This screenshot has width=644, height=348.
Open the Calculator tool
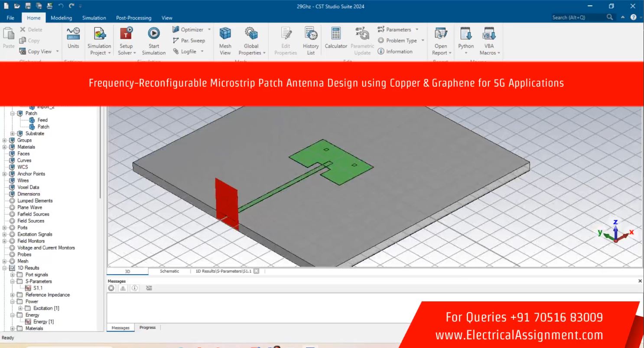[336, 34]
